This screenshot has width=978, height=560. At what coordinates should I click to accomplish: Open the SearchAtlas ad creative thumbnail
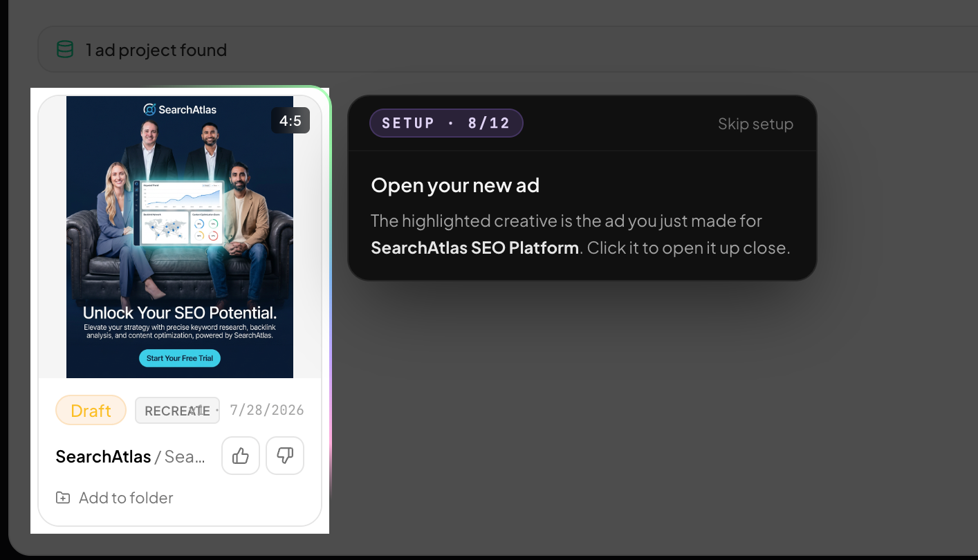coord(180,236)
